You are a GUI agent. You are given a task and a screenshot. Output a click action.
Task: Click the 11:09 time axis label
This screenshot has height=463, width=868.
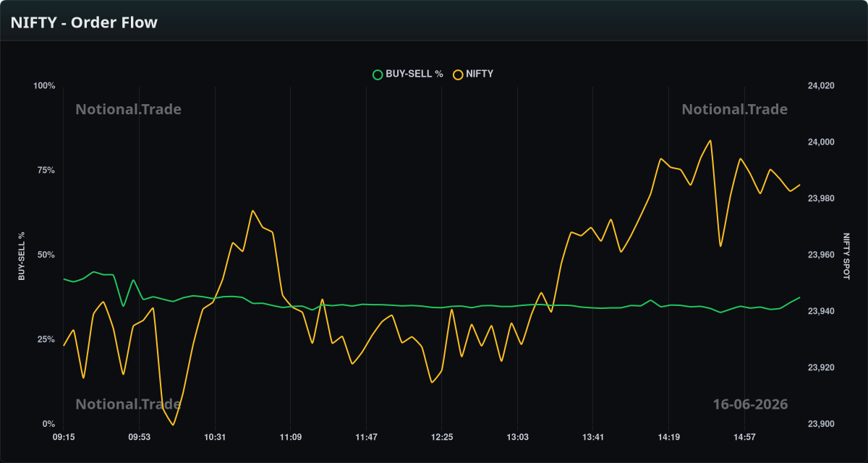290,437
